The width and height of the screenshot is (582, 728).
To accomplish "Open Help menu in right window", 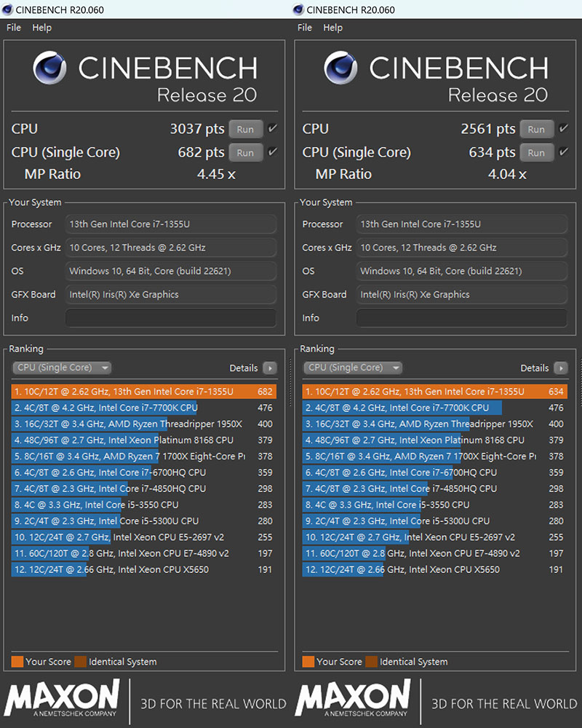I will [x=332, y=28].
